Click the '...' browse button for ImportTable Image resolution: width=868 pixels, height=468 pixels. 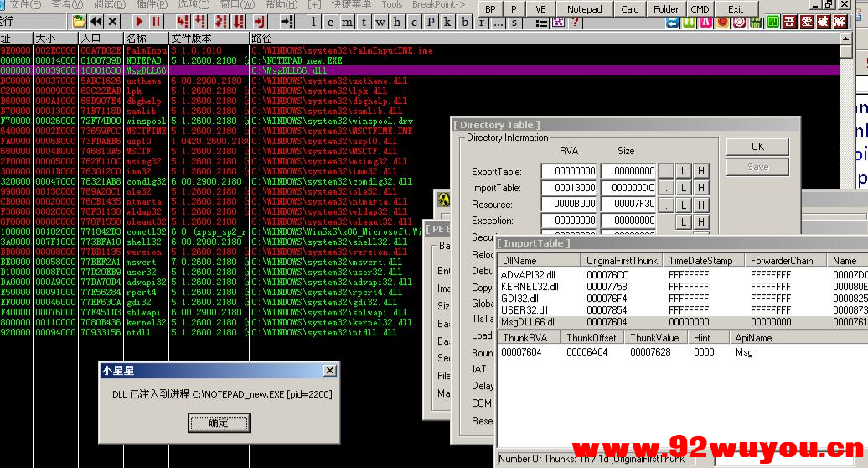click(x=665, y=188)
